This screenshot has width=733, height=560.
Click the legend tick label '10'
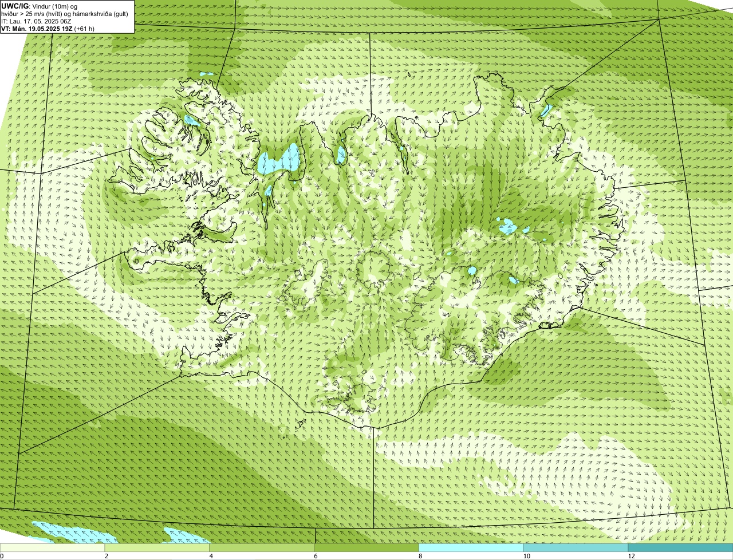[526, 556]
